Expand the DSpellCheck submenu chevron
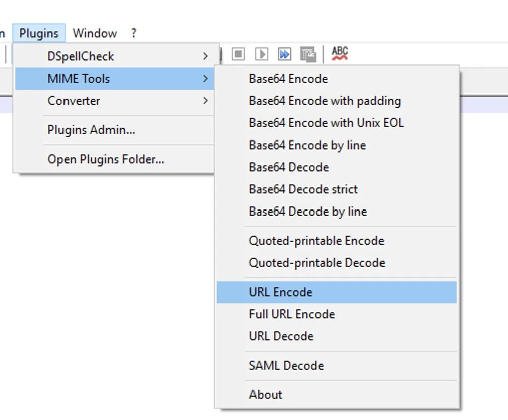This screenshot has height=420, width=508. click(205, 56)
